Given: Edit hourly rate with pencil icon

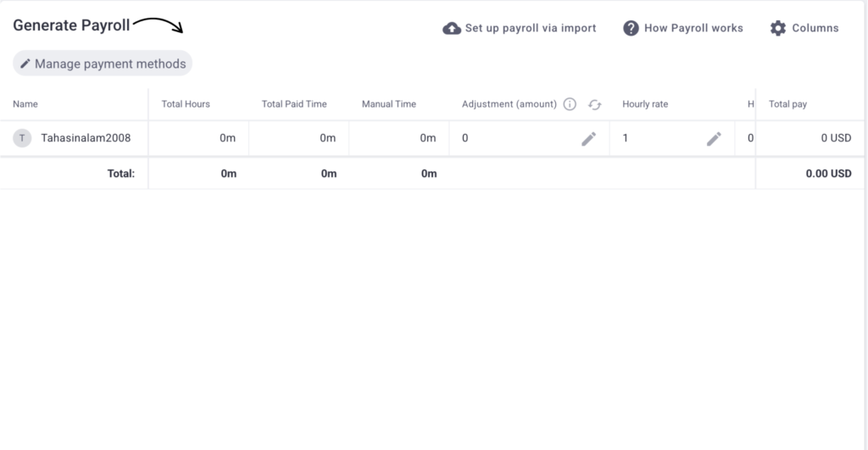Looking at the screenshot, I should [x=714, y=138].
